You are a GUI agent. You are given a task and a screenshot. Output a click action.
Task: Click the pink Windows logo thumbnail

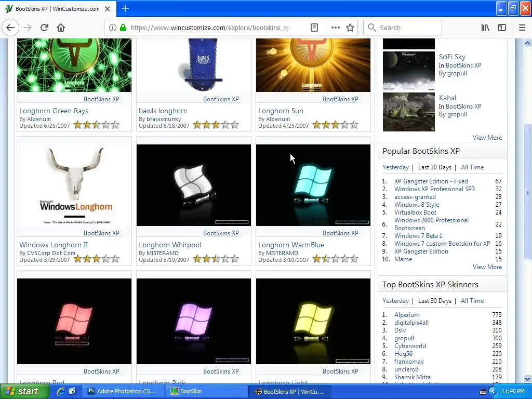point(194,321)
